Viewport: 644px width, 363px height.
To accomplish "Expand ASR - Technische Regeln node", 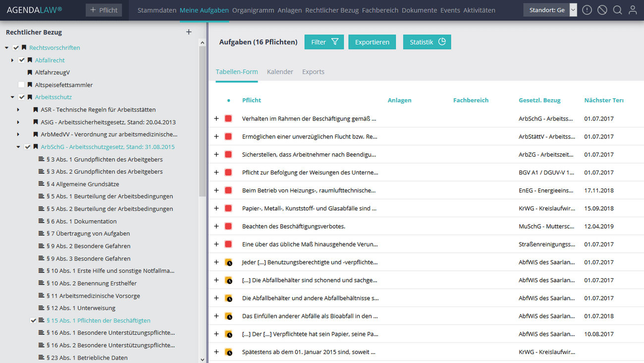I will 18,110.
